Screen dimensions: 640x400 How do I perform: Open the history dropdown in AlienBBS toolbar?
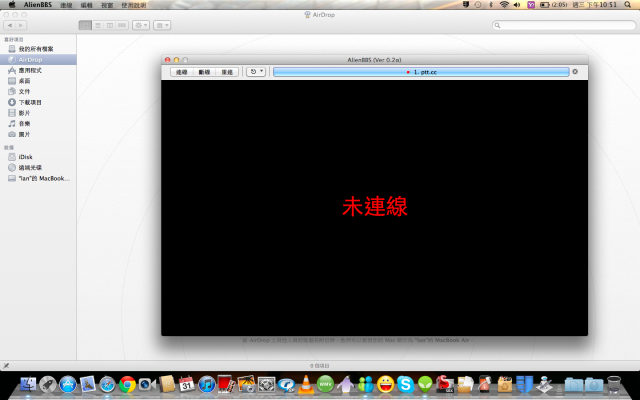pyautogui.click(x=256, y=72)
